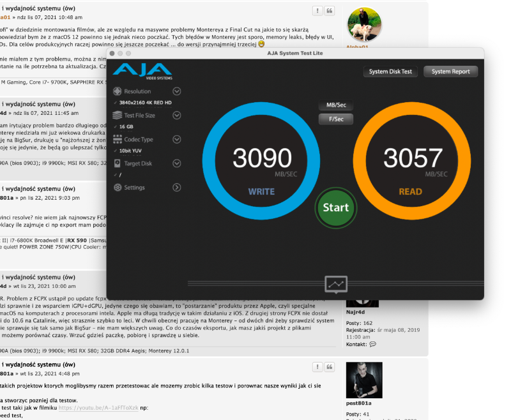Click the Test File Size stack icon

118,116
